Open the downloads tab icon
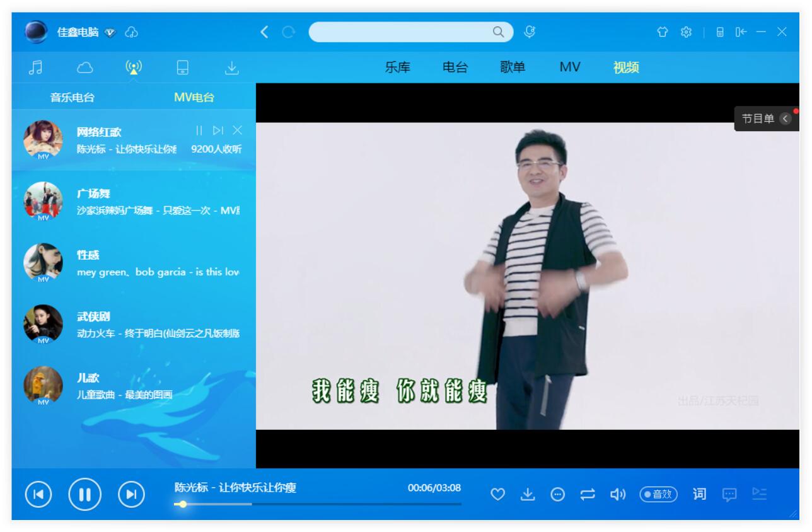The image size is (812, 532). (232, 67)
